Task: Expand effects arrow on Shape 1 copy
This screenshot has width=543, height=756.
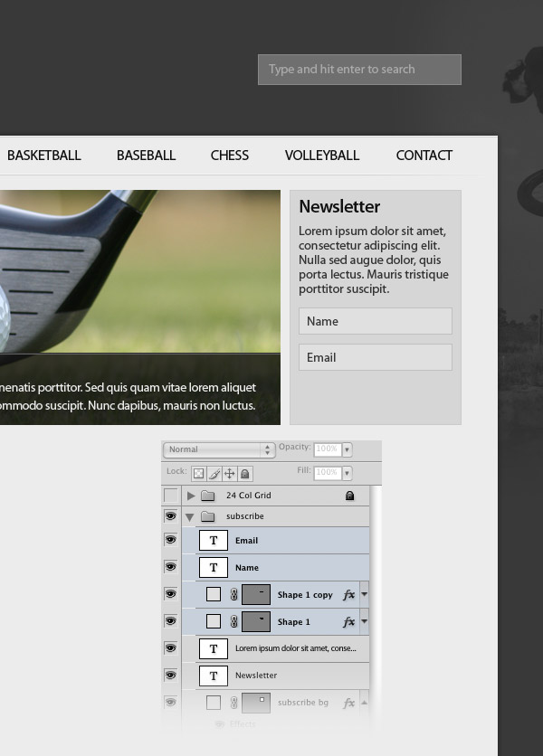Action: [x=365, y=594]
